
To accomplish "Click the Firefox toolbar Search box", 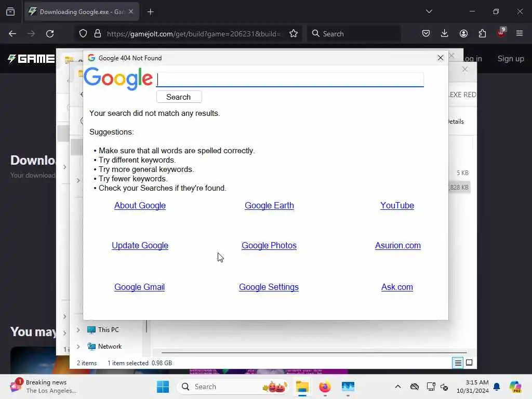I will click(x=354, y=34).
